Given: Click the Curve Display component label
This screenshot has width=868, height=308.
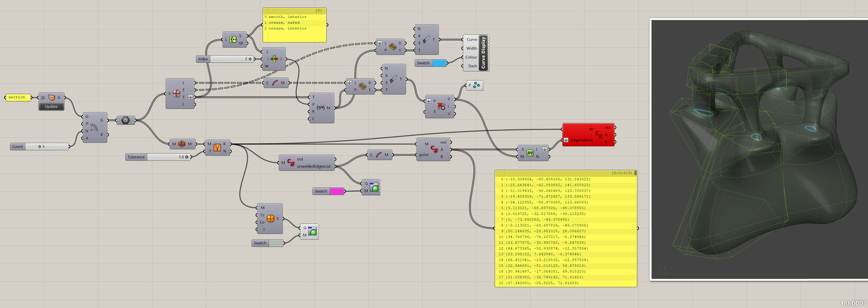Looking at the screenshot, I should coord(483,53).
